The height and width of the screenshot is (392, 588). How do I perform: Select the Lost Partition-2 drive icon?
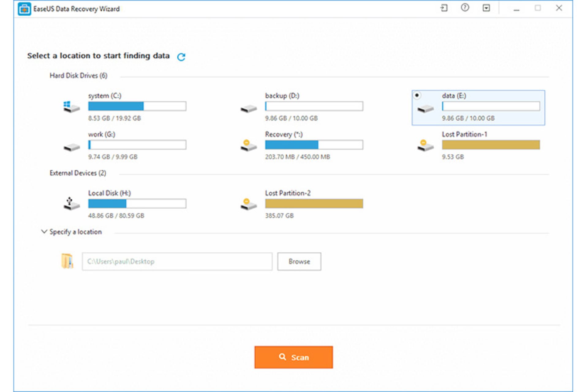(248, 204)
